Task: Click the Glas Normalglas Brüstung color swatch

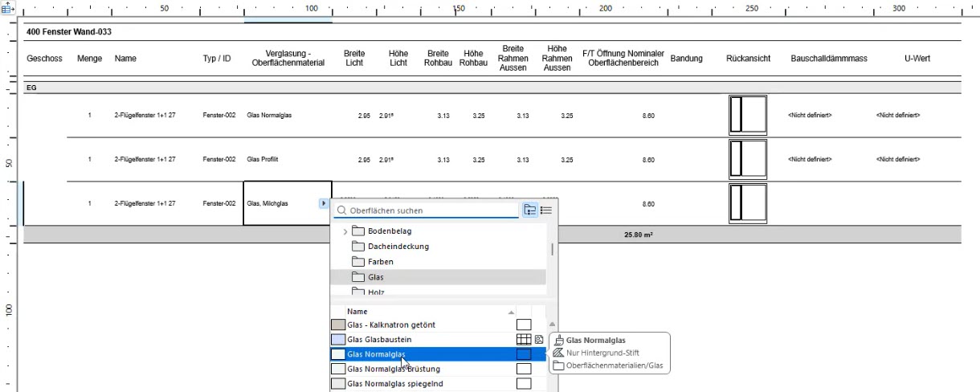Action: point(338,370)
